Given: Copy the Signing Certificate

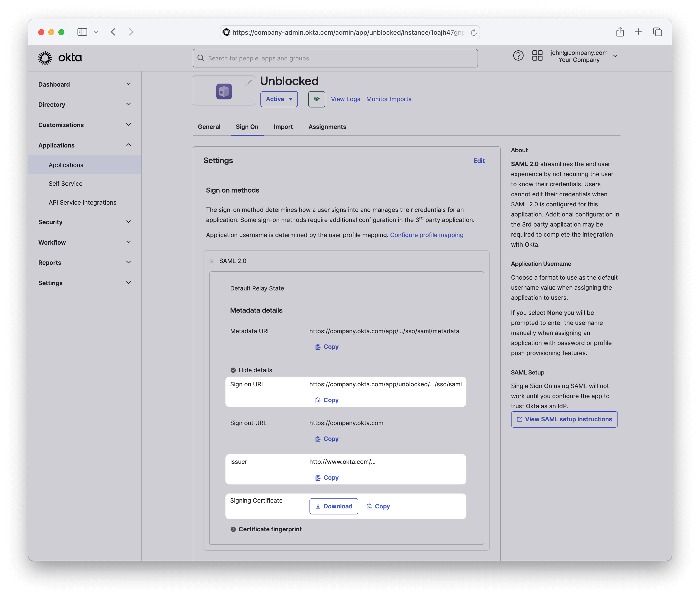Looking at the screenshot, I should pyautogui.click(x=378, y=506).
